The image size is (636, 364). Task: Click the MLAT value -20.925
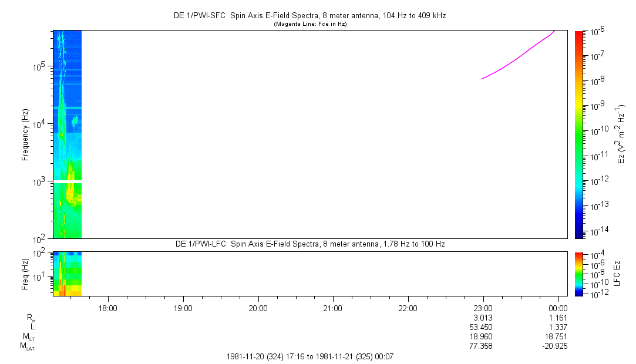(x=554, y=346)
